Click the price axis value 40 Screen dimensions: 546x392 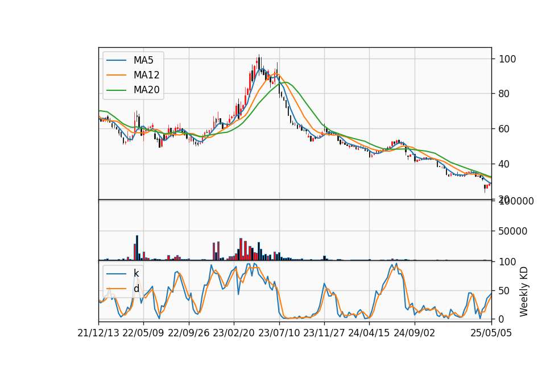pos(504,164)
